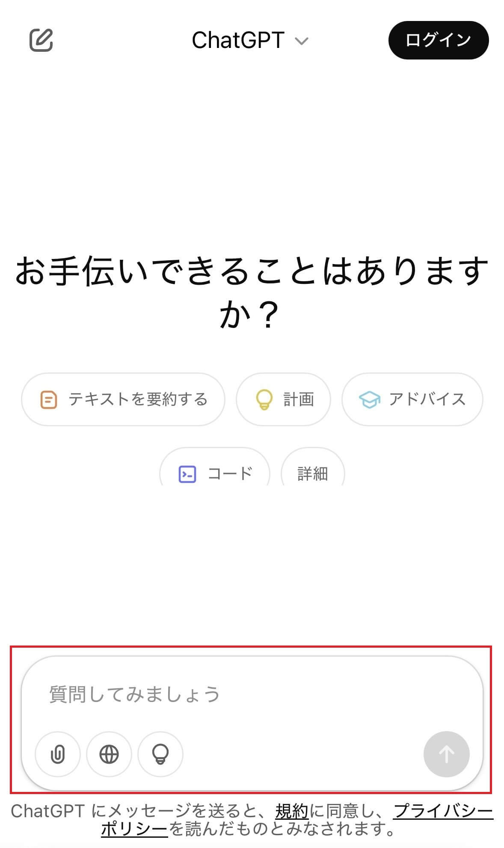The height and width of the screenshot is (848, 504).
Task: Click the ChatGPT title in header
Action: [x=238, y=41]
